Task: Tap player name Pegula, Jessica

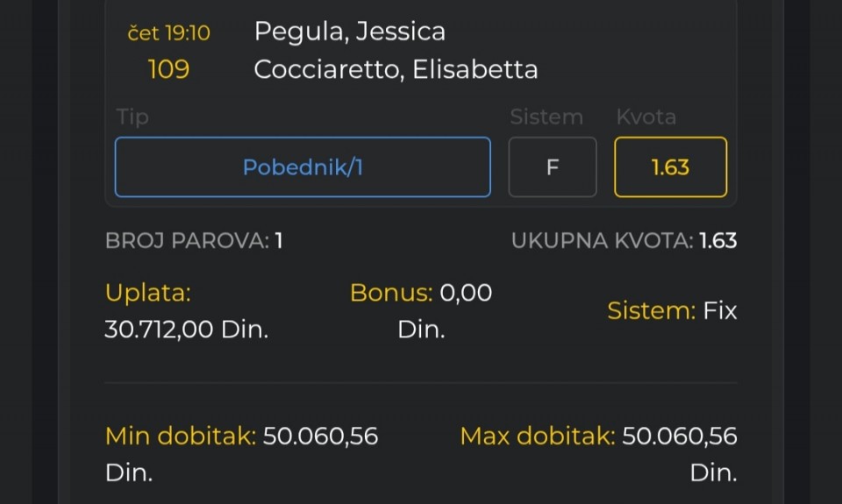Action: 349,32
